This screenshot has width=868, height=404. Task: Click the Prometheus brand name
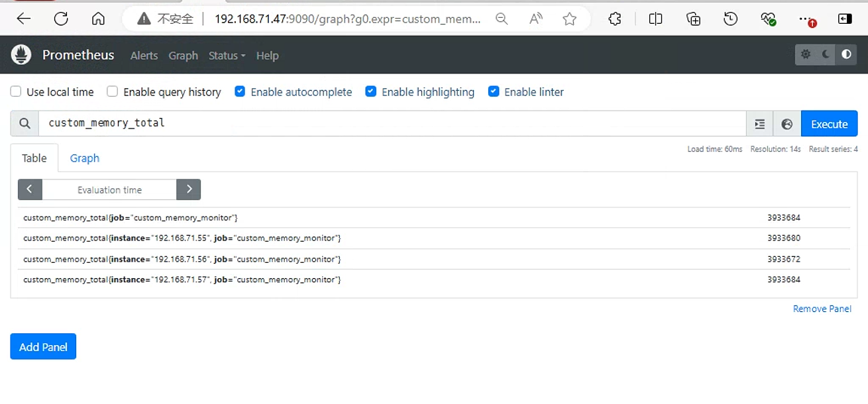coord(78,55)
